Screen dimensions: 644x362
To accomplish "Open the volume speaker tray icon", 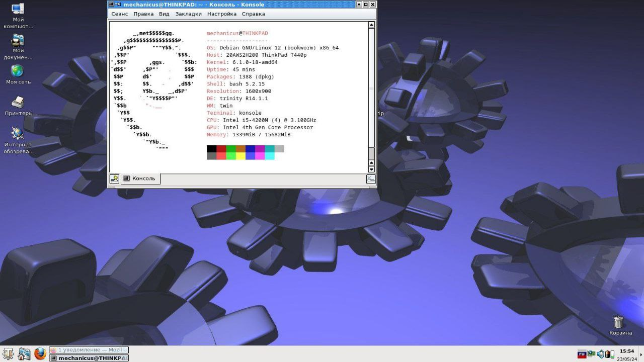I will tap(600, 354).
